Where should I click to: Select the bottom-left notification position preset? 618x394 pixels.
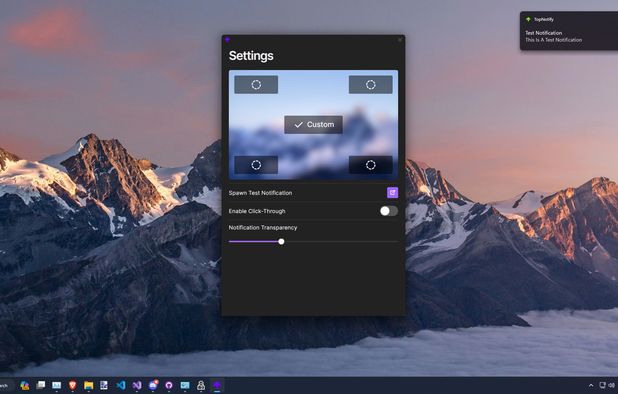tap(256, 165)
